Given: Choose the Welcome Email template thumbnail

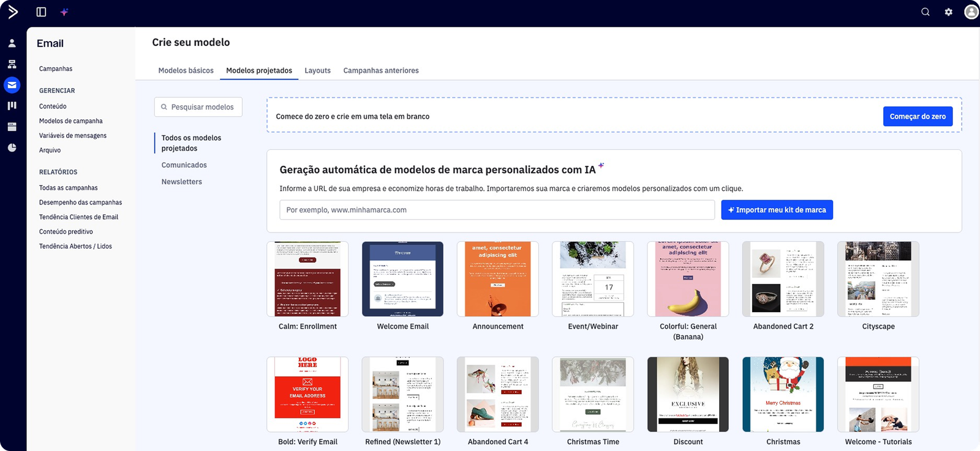Looking at the screenshot, I should [402, 279].
